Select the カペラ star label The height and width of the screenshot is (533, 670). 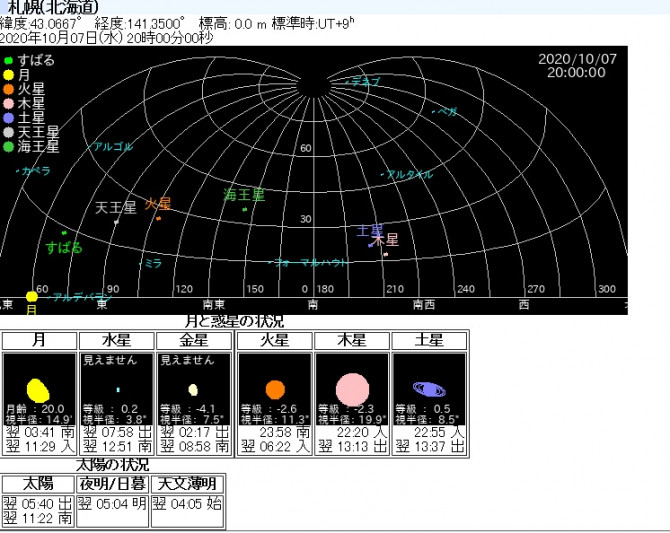click(x=36, y=171)
